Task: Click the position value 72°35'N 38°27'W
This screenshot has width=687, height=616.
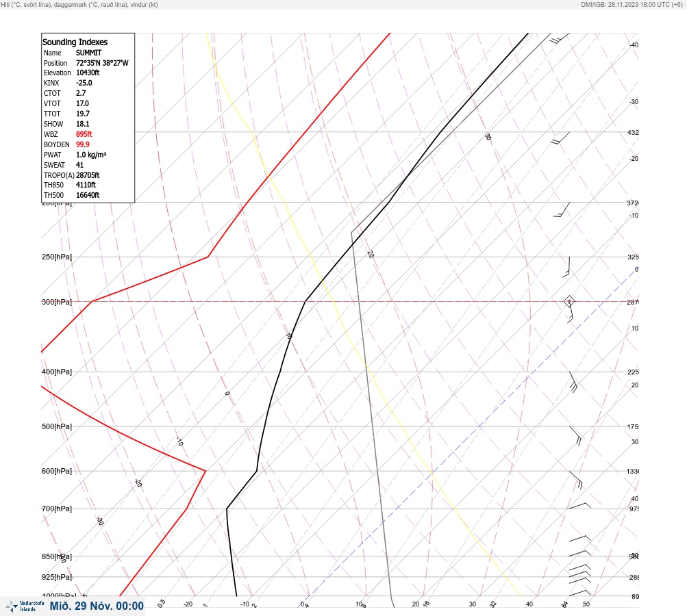Action: [x=102, y=63]
